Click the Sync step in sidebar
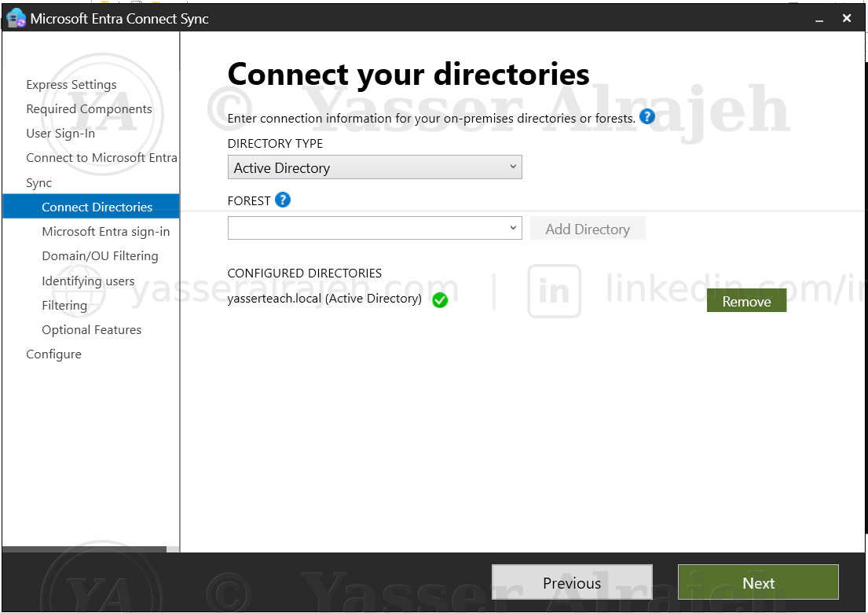 point(38,183)
